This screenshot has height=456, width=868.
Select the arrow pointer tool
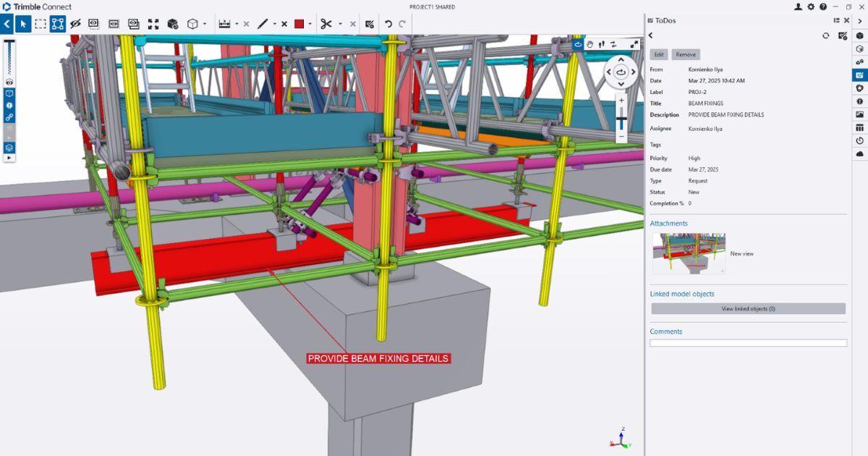point(23,23)
